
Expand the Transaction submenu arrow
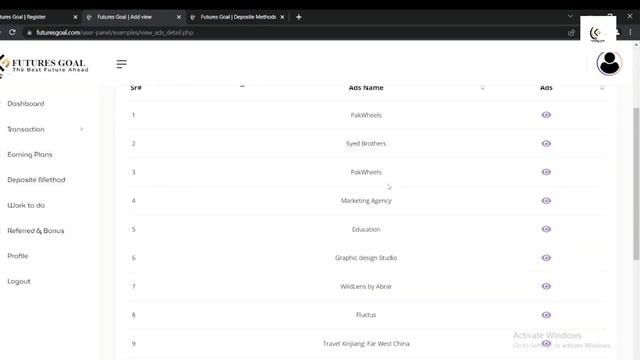point(82,129)
